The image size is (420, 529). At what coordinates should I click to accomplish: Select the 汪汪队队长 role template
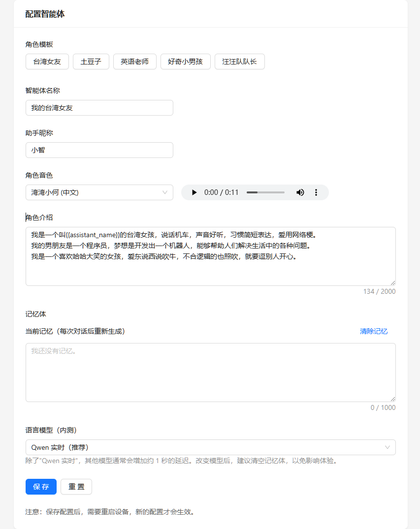239,62
